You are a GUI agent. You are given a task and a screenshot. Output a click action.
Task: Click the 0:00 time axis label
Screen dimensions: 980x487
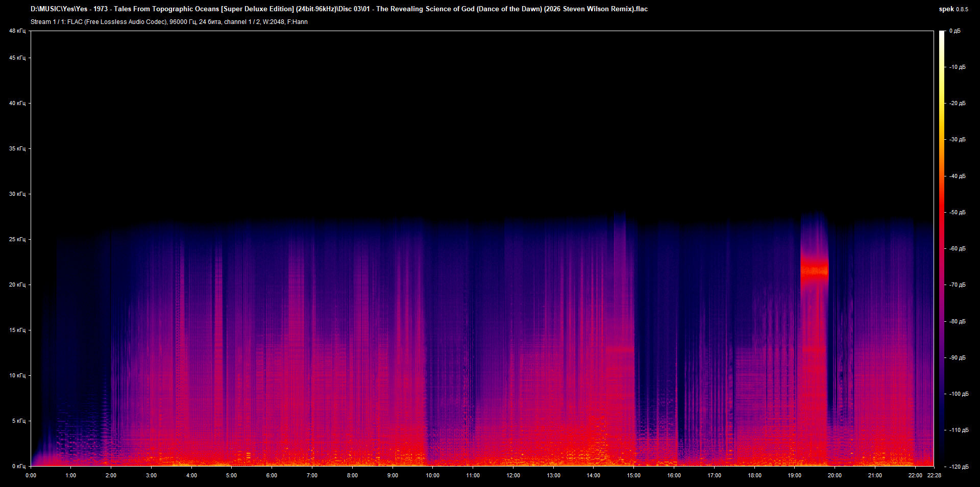[x=31, y=476]
